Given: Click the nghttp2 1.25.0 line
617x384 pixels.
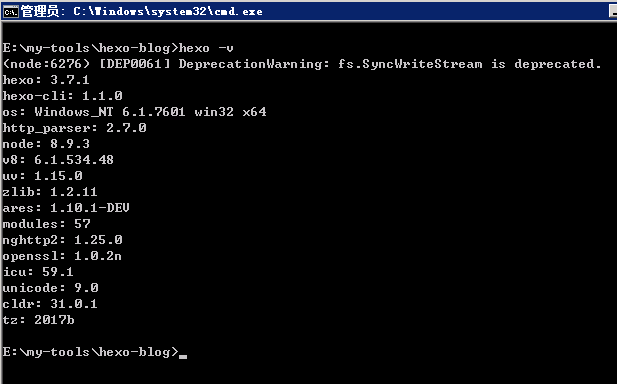Looking at the screenshot, I should (63, 240).
